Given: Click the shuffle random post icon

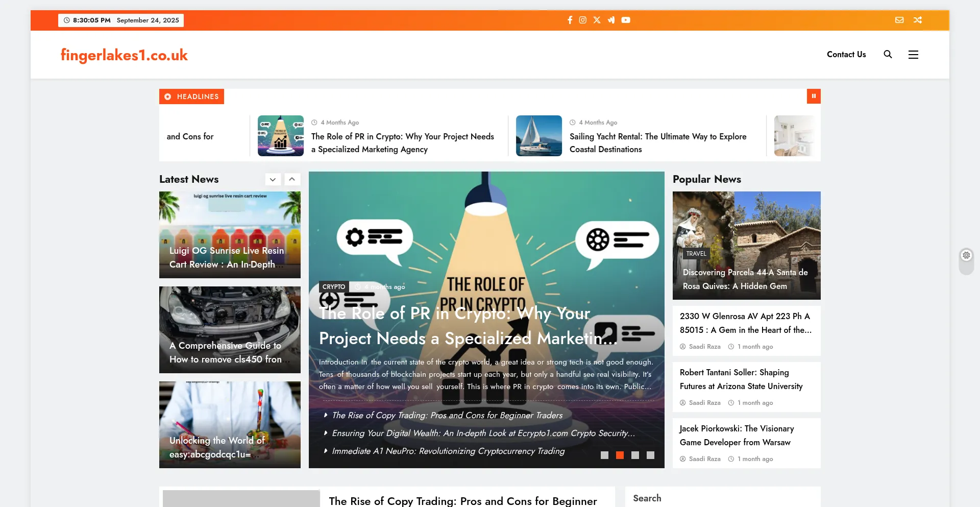Looking at the screenshot, I should pos(918,20).
